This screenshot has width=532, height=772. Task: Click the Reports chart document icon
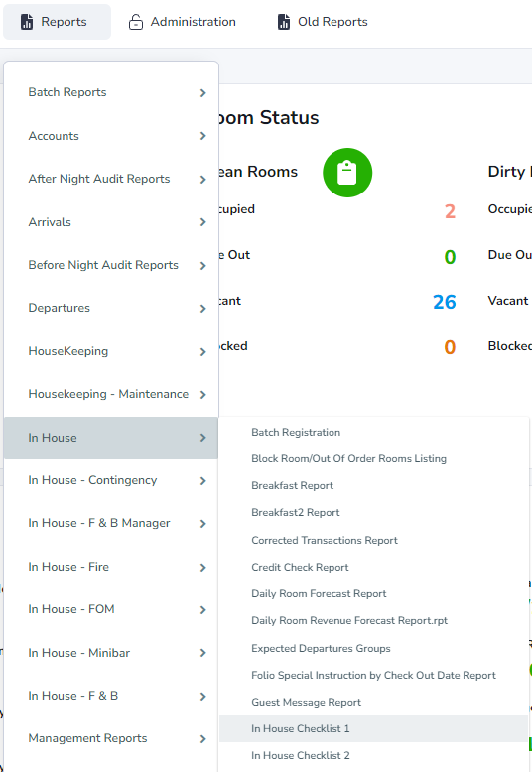tap(27, 22)
